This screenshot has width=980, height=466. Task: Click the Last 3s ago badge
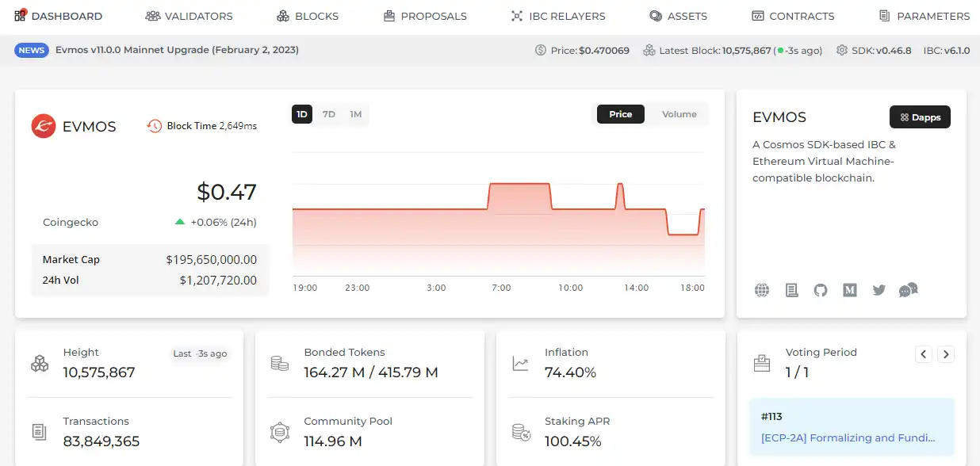point(200,353)
